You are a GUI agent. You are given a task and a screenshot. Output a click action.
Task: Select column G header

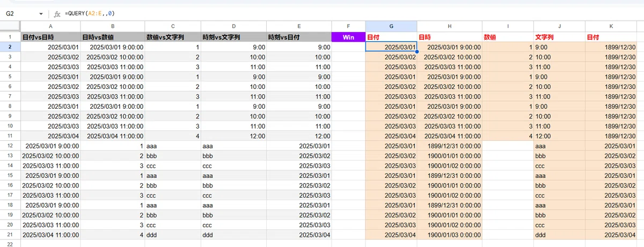coord(391,26)
